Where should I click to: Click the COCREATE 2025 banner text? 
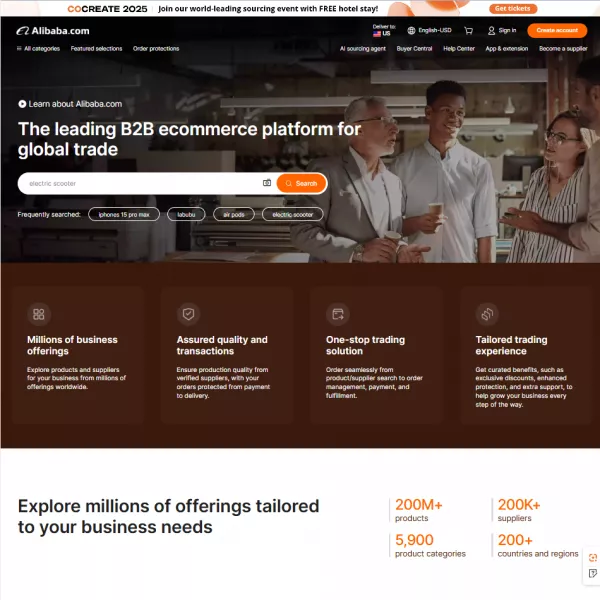click(107, 9)
